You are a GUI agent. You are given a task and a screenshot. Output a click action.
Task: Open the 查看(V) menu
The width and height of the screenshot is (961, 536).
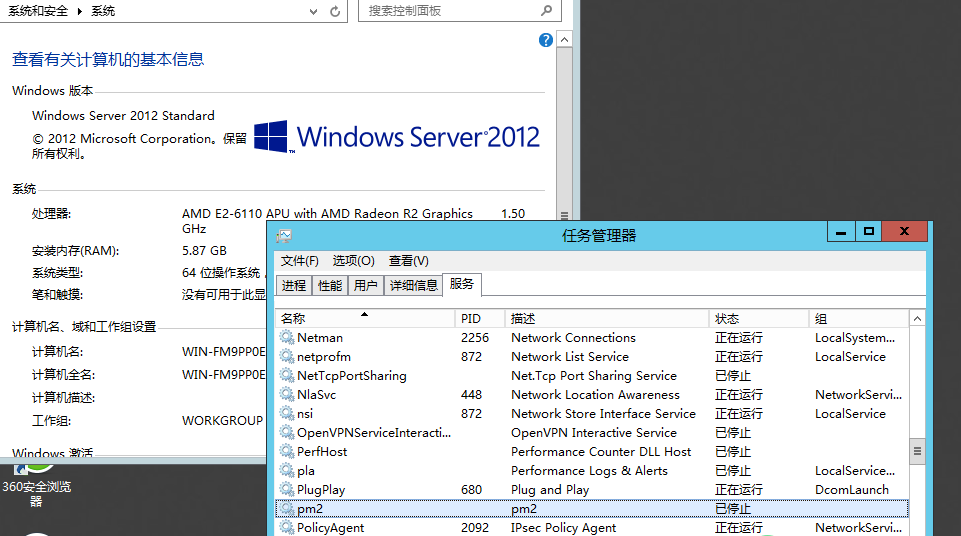pos(409,261)
